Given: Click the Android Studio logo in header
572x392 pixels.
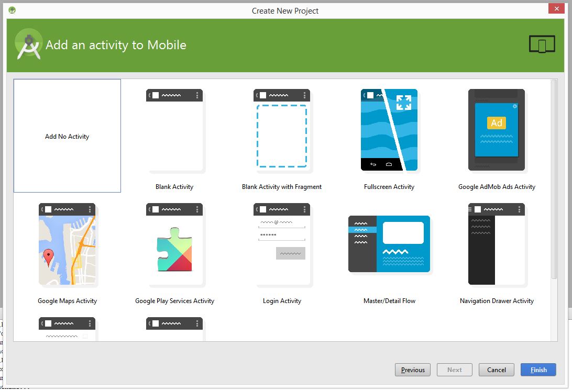Looking at the screenshot, I should click(x=28, y=45).
